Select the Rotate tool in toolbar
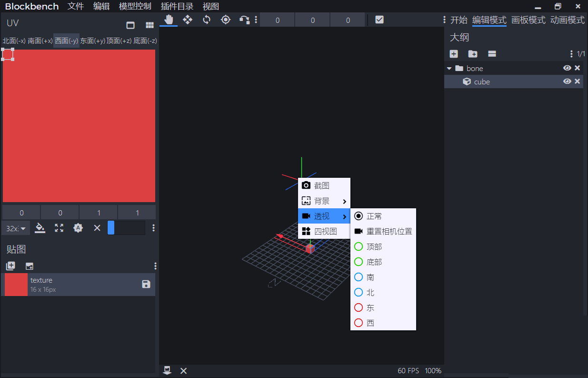This screenshot has height=378, width=588. 207,20
